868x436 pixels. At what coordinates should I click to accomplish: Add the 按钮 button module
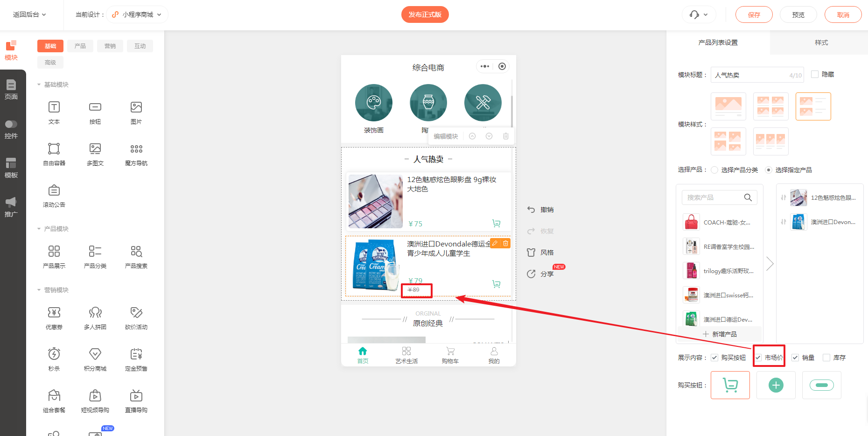[x=95, y=113]
